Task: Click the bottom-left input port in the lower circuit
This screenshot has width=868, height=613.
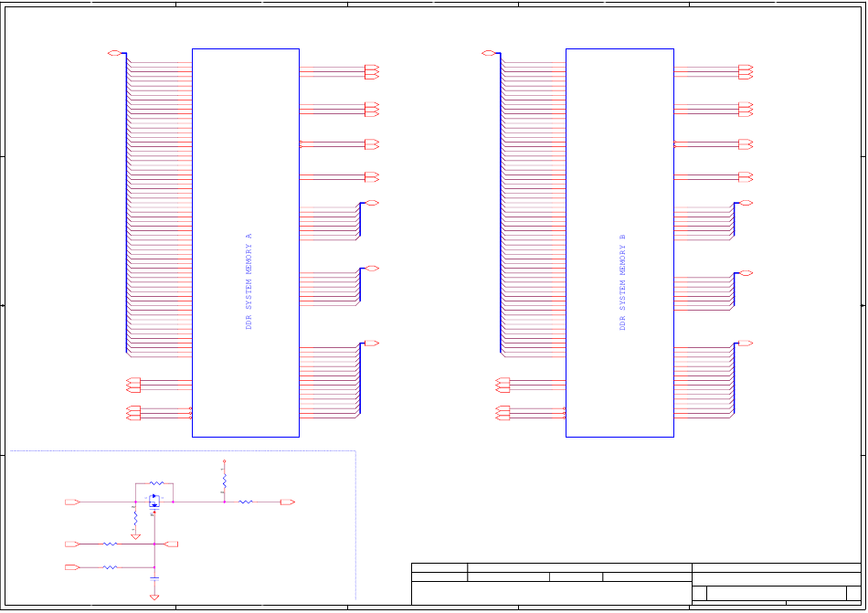Action: click(x=72, y=567)
